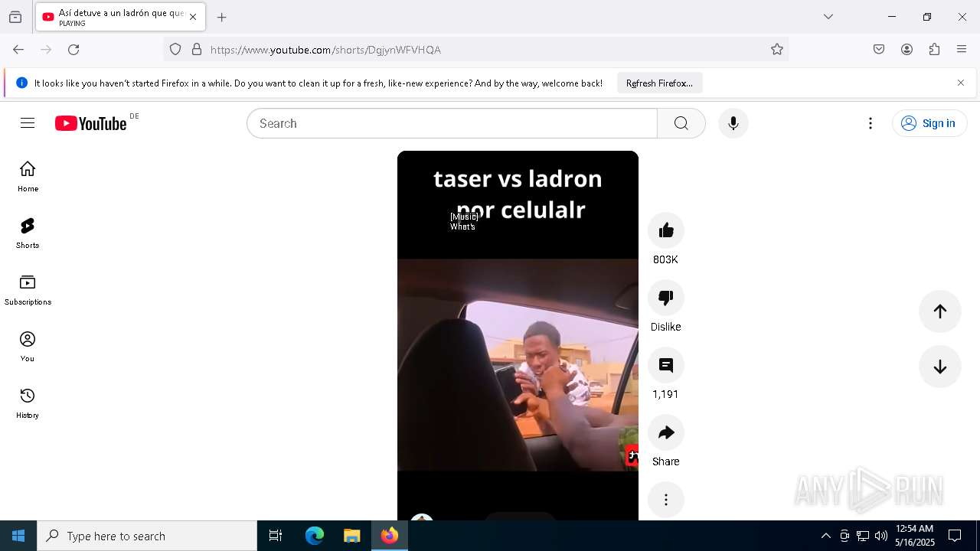Screen dimensions: 980x551
Task: Open the Firefox application menu
Action: (962, 50)
